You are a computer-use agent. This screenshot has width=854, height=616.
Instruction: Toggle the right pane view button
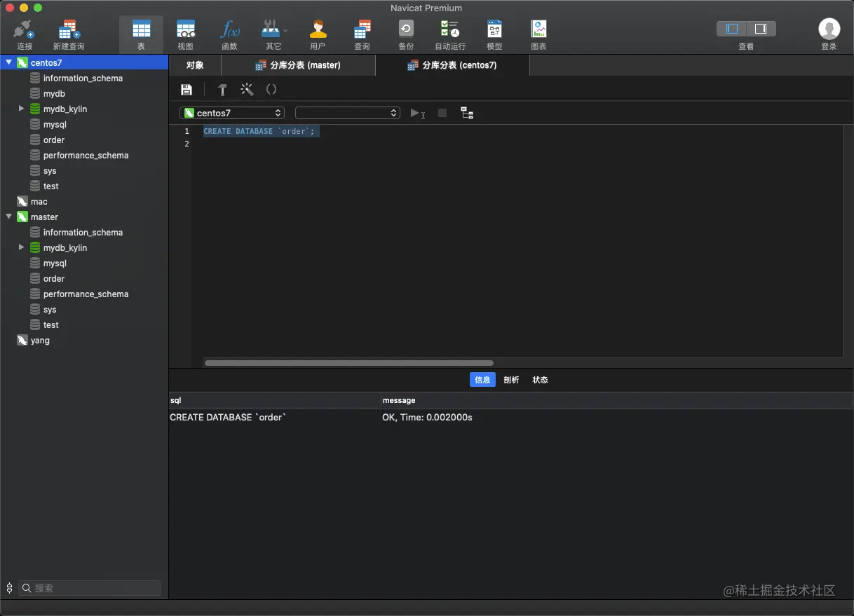[x=761, y=29]
